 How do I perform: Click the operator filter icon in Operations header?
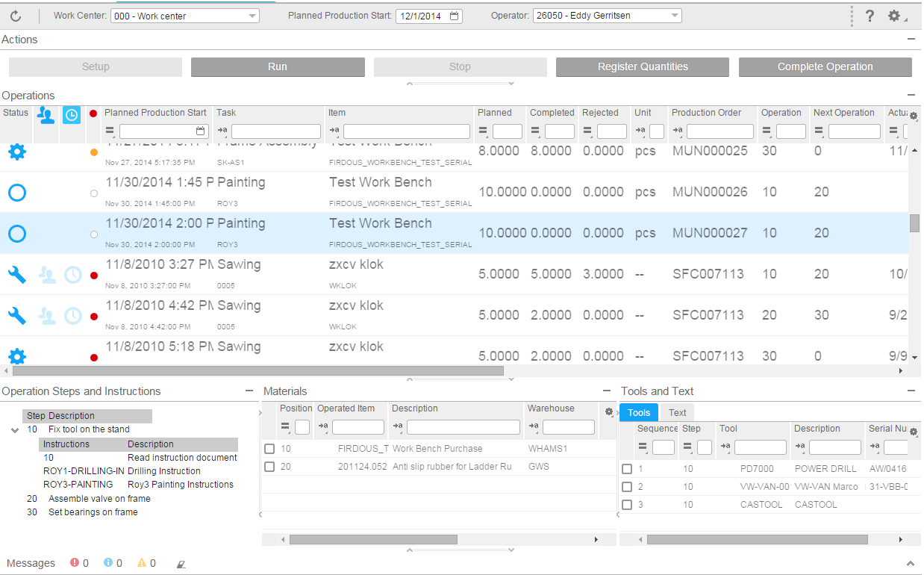[46, 115]
